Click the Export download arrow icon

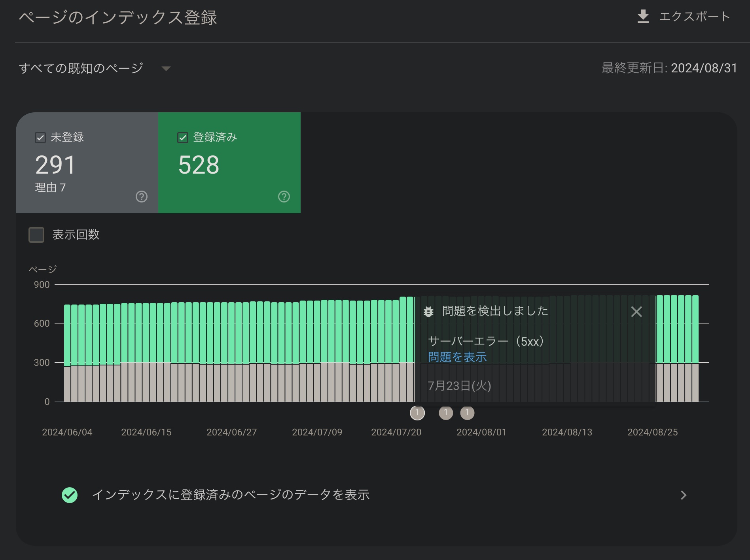click(643, 17)
